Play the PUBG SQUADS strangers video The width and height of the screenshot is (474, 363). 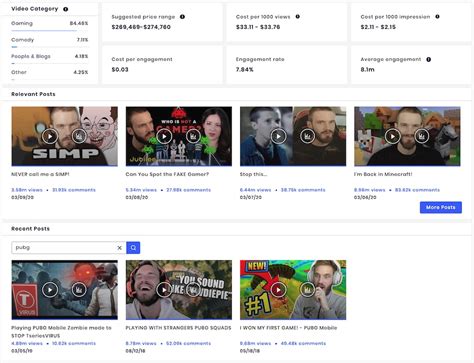click(164, 290)
